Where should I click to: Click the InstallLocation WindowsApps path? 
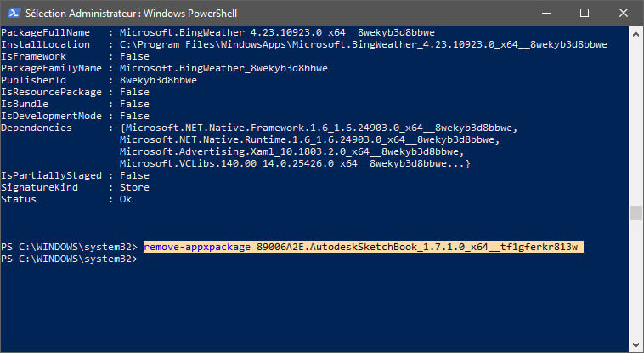point(364,44)
